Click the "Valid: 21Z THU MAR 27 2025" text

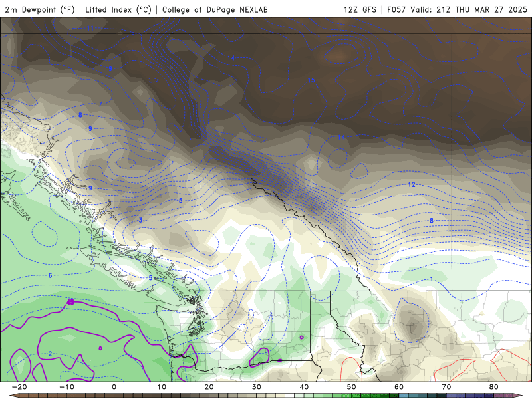pos(469,9)
